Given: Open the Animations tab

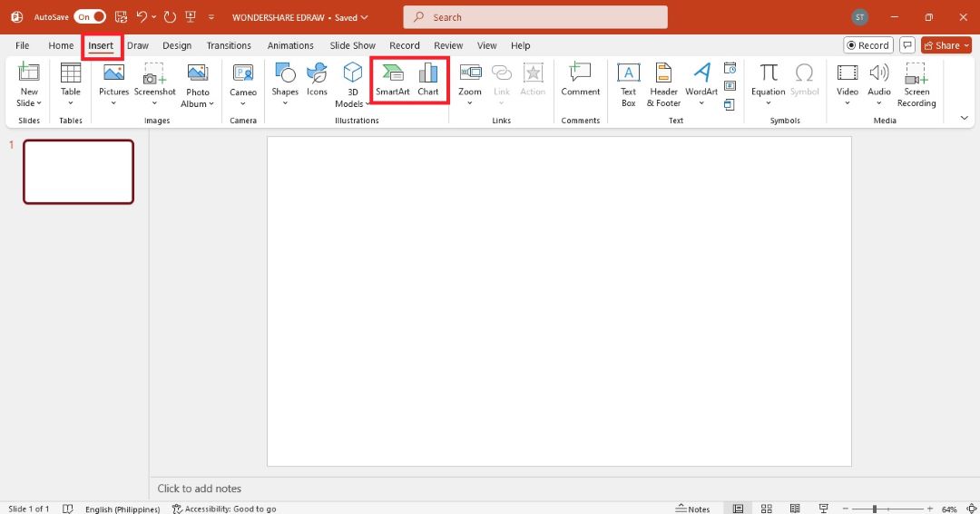Looking at the screenshot, I should 290,45.
